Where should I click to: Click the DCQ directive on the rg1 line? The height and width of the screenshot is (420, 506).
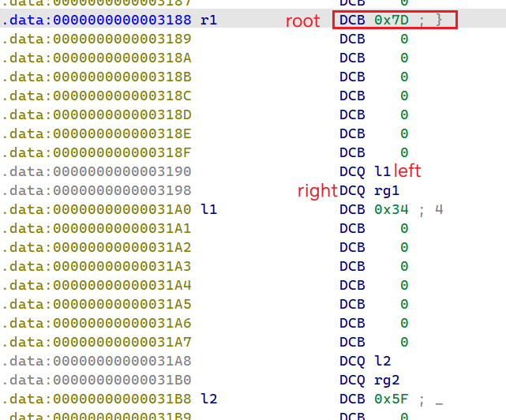(x=353, y=190)
